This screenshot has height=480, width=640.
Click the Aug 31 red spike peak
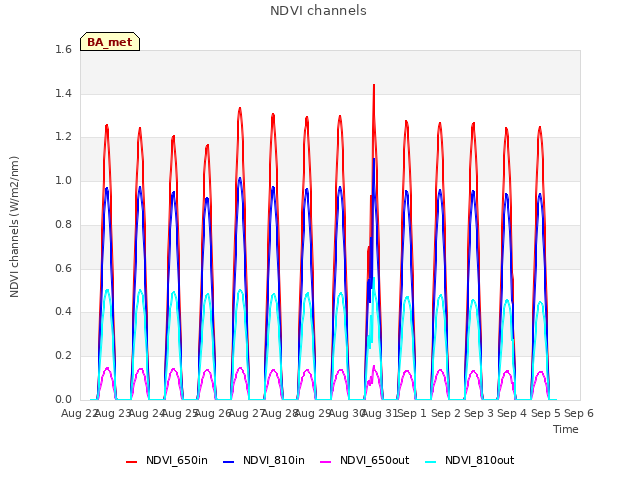pyautogui.click(x=374, y=85)
